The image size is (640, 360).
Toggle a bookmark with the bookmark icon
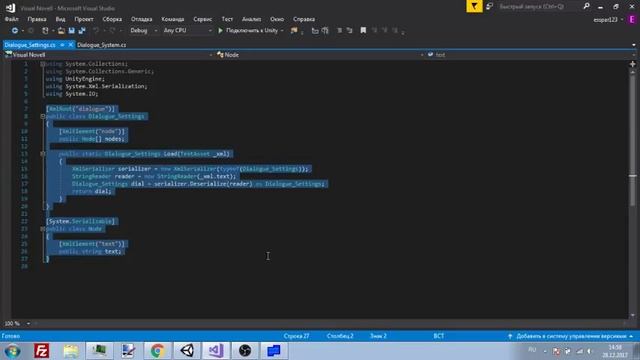(363, 31)
